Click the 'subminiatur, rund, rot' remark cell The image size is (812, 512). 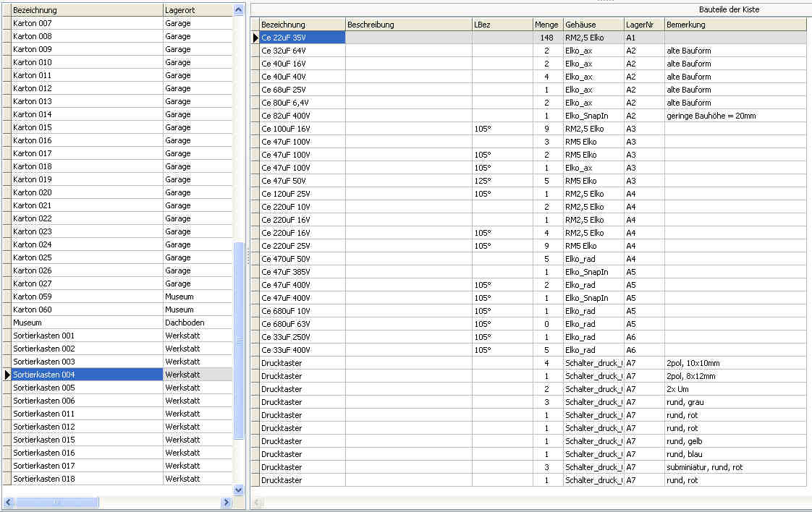(x=735, y=467)
